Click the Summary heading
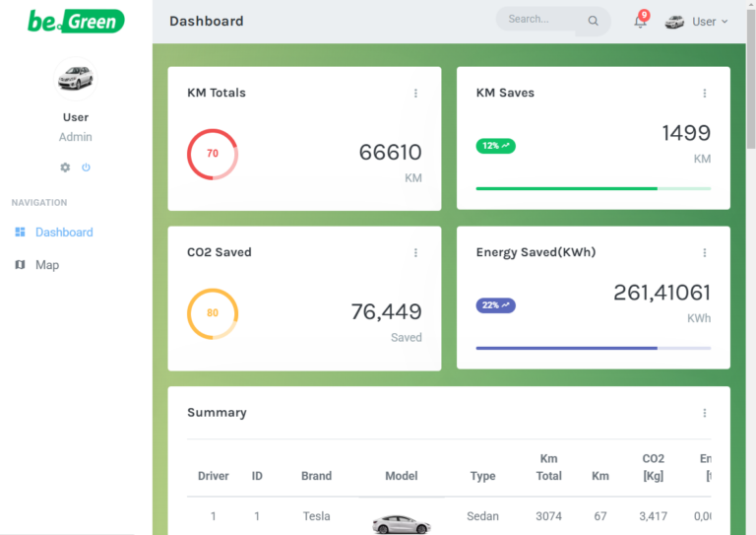This screenshot has width=756, height=535. pyautogui.click(x=217, y=413)
